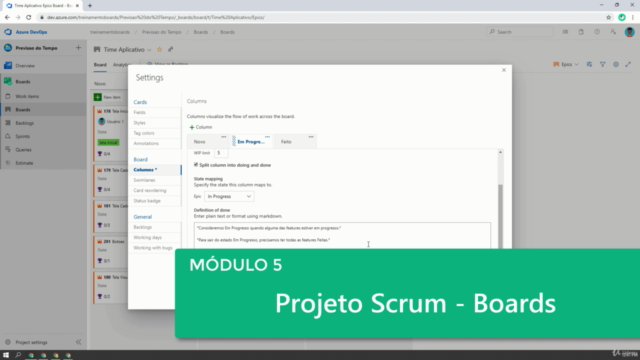This screenshot has height=360, width=640.
Task: Open Novo column ellipsis menu
Action: pos(224,137)
